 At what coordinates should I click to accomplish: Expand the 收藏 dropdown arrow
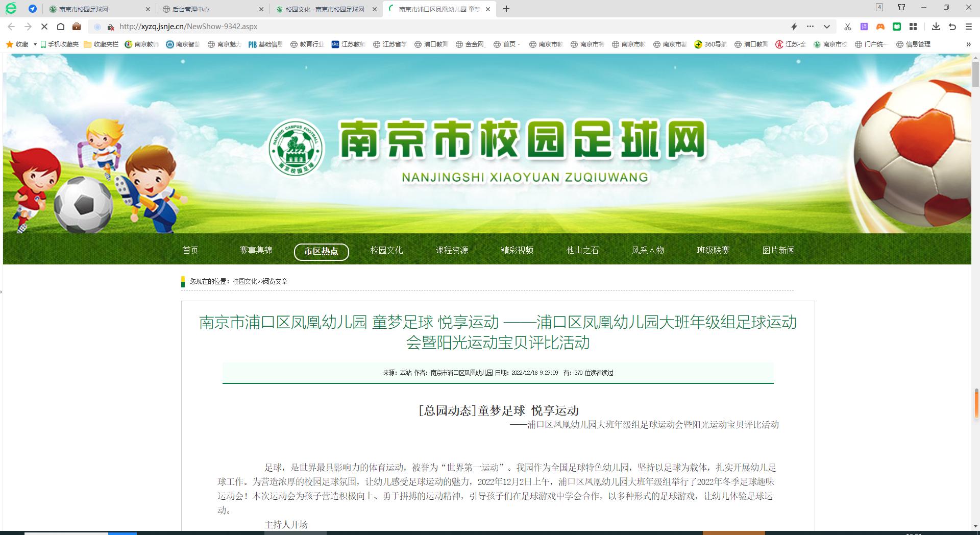point(35,44)
